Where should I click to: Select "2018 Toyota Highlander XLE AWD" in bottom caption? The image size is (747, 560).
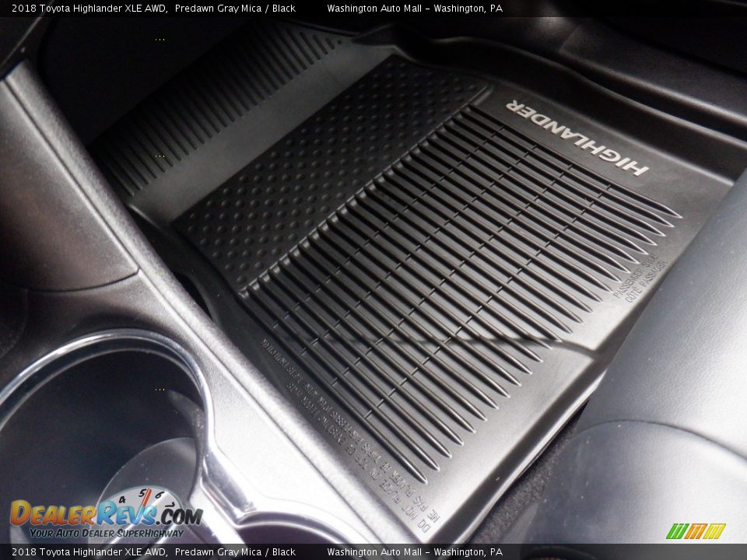[x=89, y=552]
